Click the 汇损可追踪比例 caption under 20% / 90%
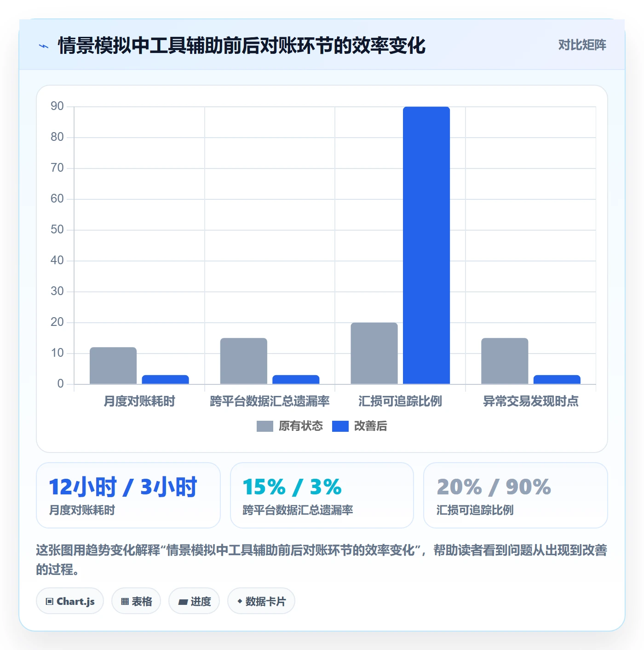 (x=475, y=510)
